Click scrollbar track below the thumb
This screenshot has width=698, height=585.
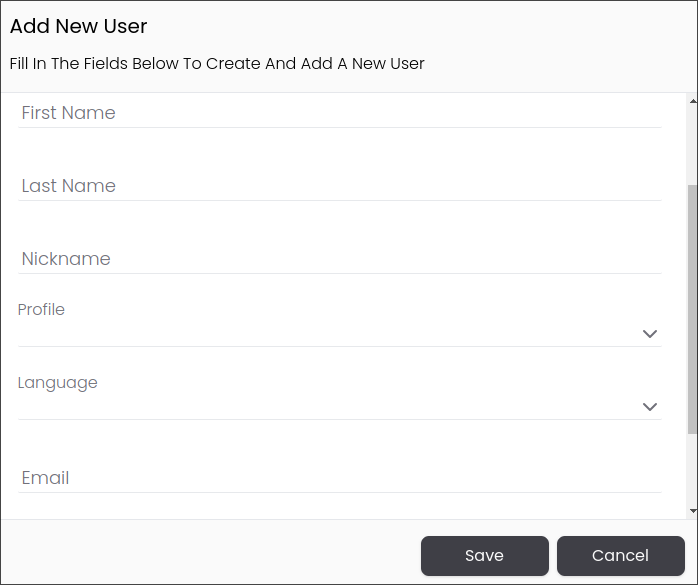coord(693,470)
